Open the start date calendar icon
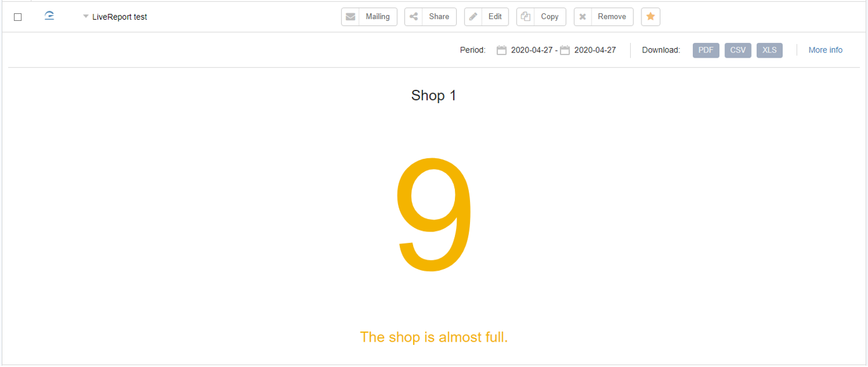Viewport: 868px width, 367px height. [502, 51]
